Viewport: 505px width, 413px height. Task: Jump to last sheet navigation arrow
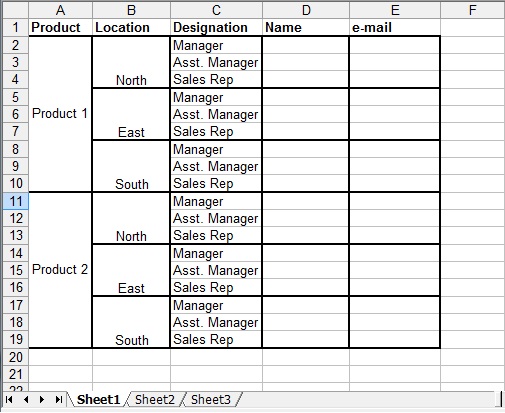click(59, 399)
